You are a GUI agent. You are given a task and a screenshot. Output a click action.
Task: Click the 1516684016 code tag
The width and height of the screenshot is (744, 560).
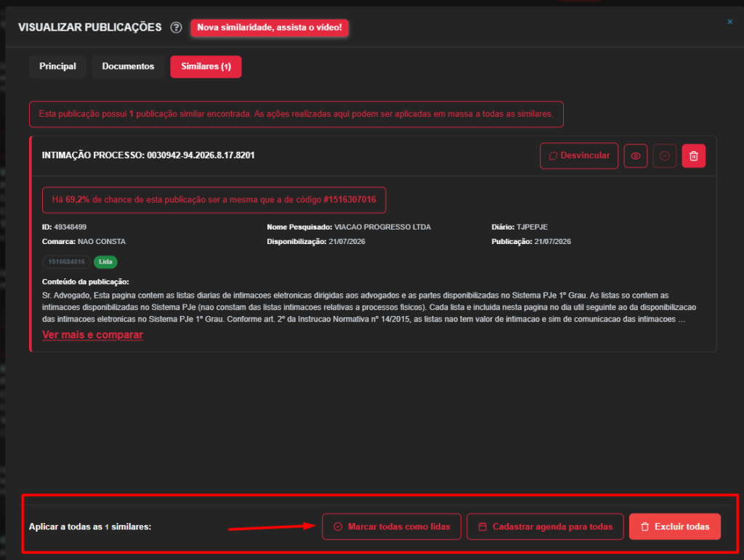coord(66,261)
